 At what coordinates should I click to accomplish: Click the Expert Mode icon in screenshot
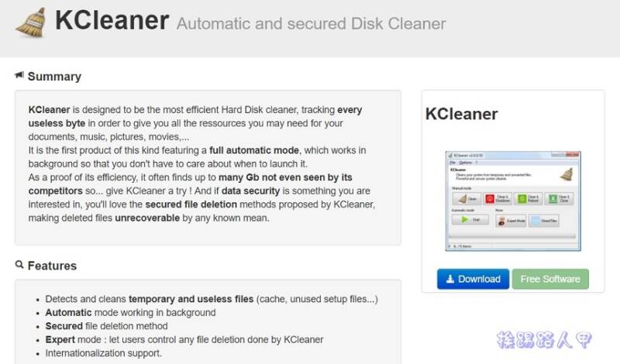(501, 221)
